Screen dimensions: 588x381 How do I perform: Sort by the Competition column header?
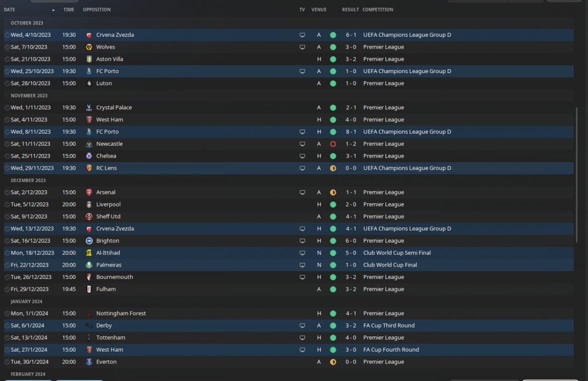click(378, 10)
